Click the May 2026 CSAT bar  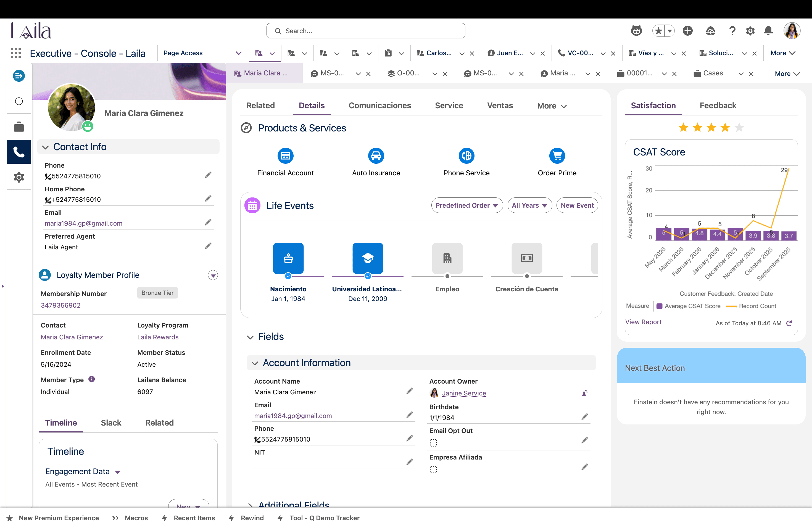(664, 234)
